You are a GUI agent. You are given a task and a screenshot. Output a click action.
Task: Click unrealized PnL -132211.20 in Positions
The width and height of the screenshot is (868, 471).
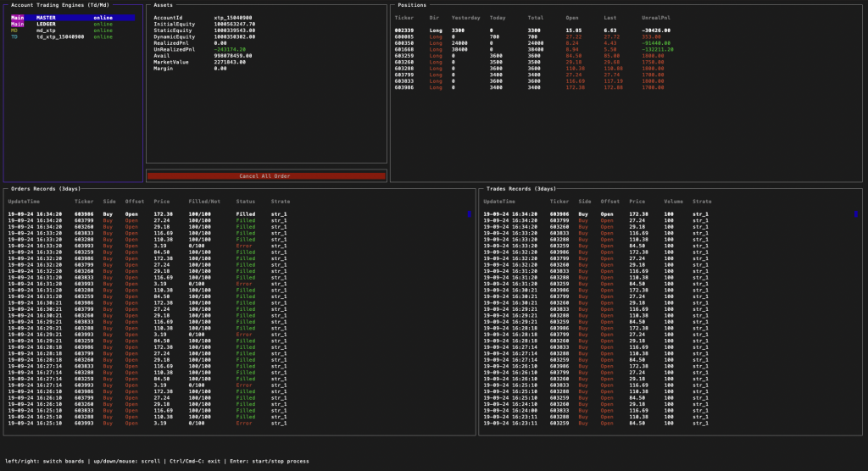(x=658, y=49)
